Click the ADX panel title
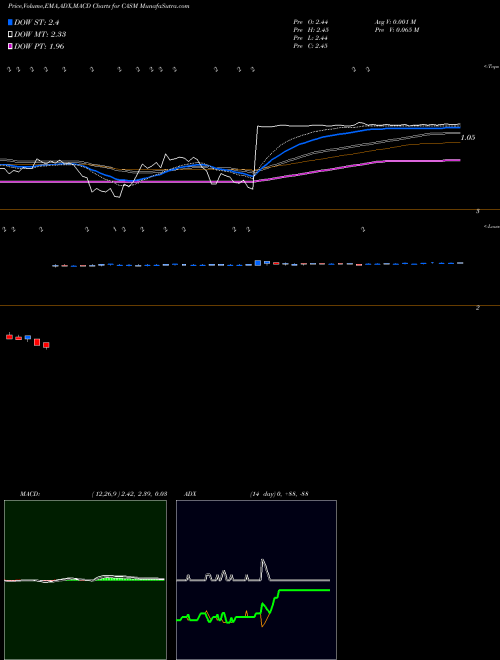 (190, 494)
